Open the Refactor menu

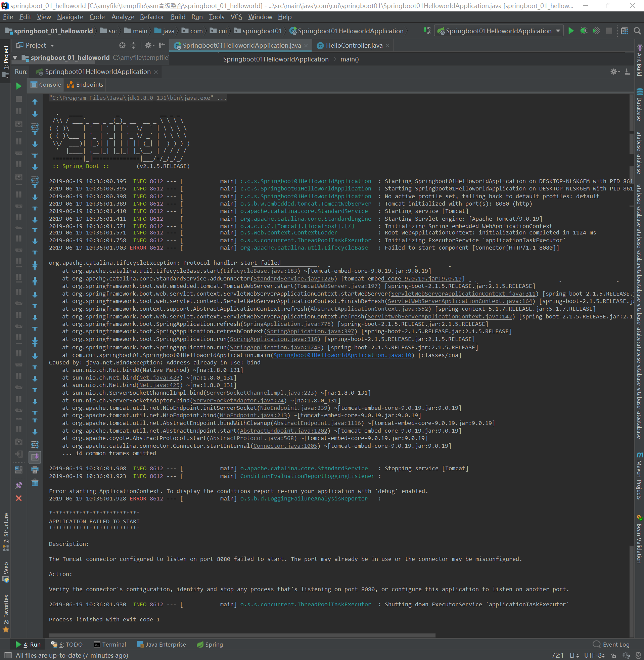point(152,17)
